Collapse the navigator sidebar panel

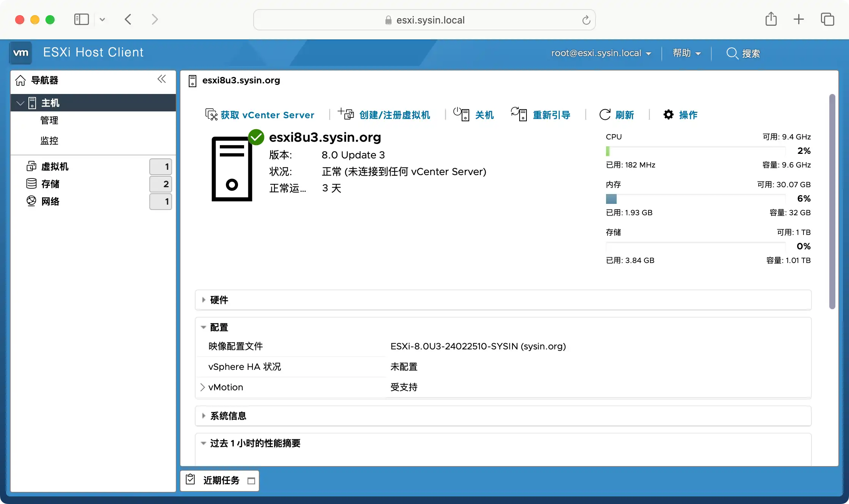tap(162, 79)
